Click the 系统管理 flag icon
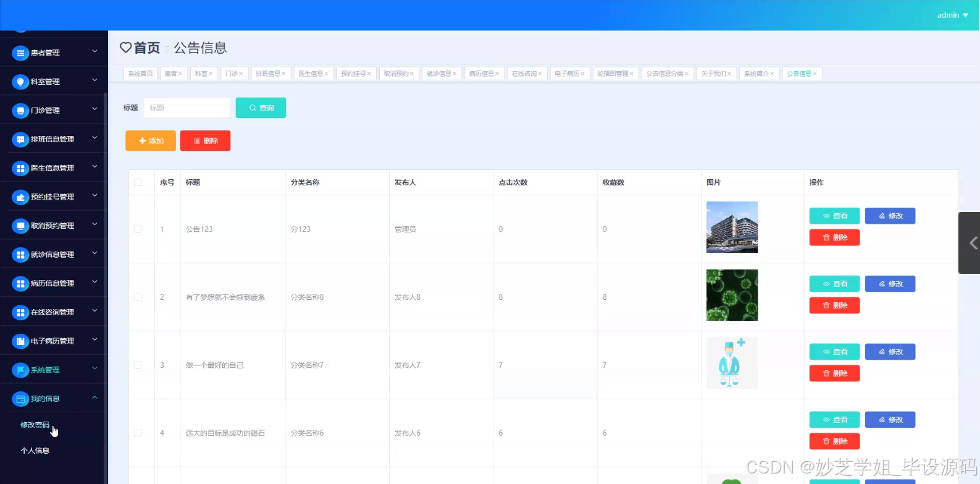The image size is (980, 484). point(20,370)
